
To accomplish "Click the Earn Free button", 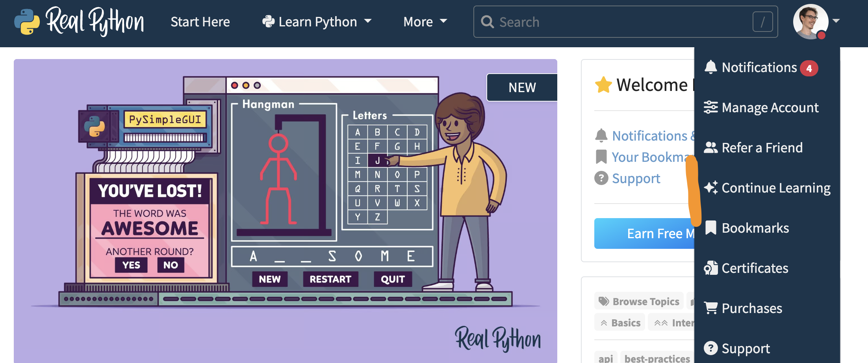I will (x=644, y=233).
